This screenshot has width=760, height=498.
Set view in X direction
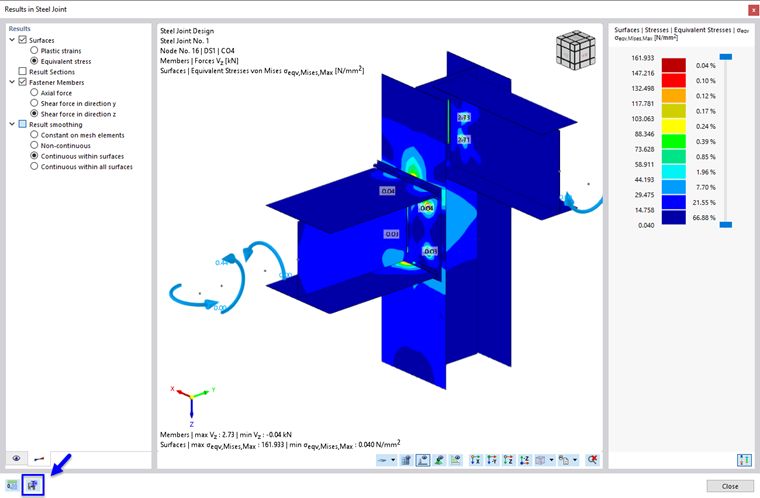coord(476,460)
